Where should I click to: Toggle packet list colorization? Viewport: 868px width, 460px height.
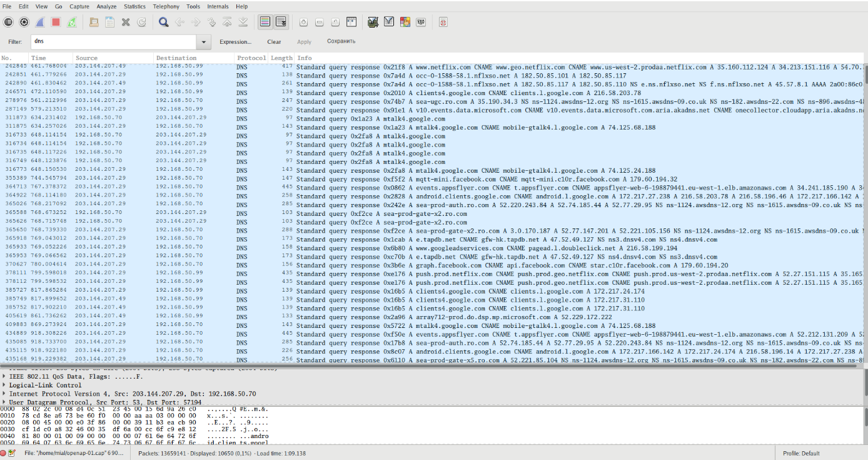click(265, 22)
